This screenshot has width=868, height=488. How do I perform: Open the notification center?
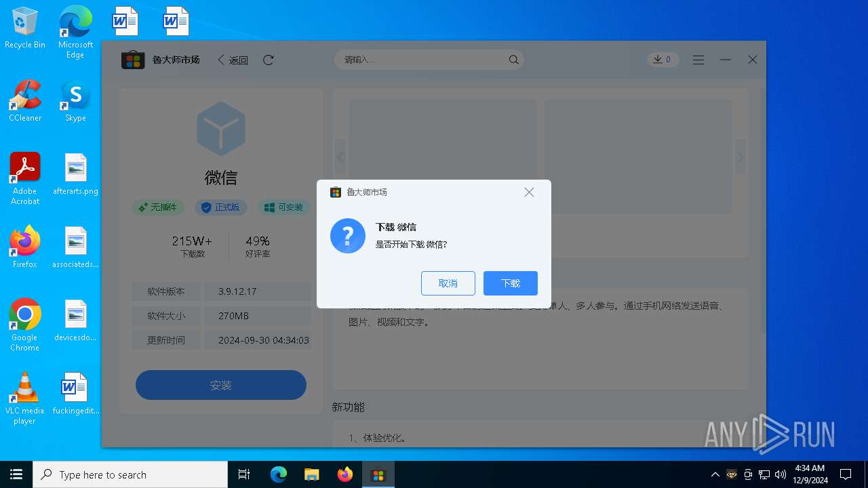[x=846, y=474]
